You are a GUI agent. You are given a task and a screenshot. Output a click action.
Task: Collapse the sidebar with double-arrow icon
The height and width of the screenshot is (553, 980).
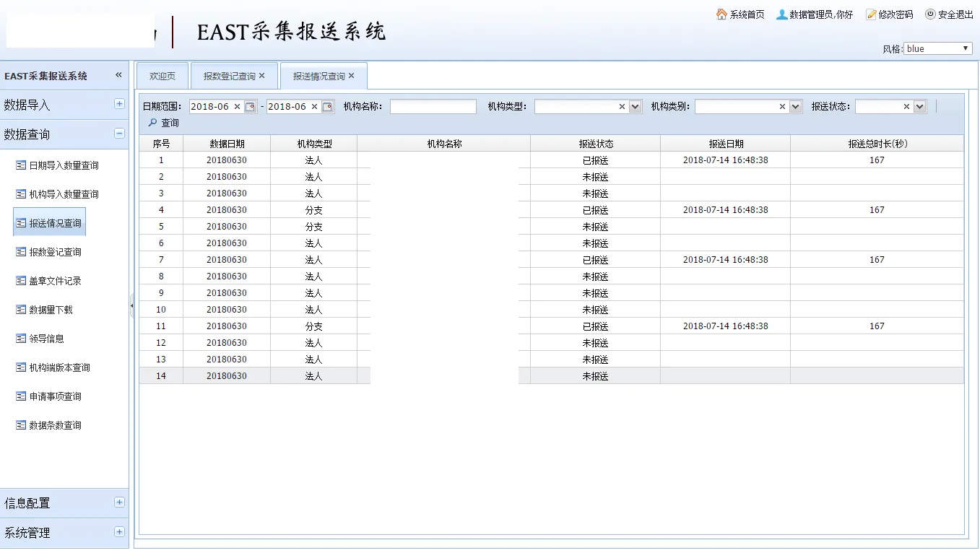coord(118,75)
